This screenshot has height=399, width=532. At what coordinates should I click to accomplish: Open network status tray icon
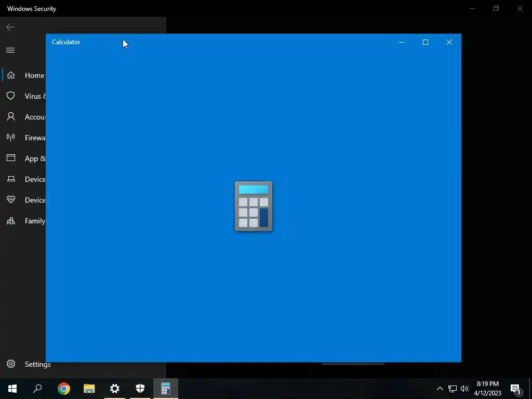pos(453,389)
